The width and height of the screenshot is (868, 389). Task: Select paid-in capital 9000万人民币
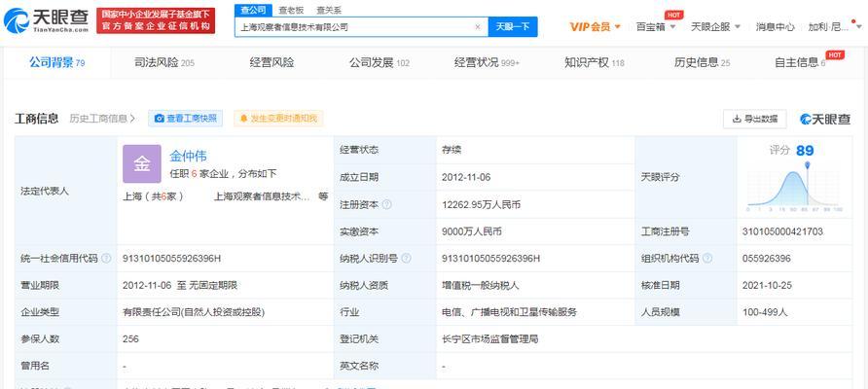coord(472,231)
